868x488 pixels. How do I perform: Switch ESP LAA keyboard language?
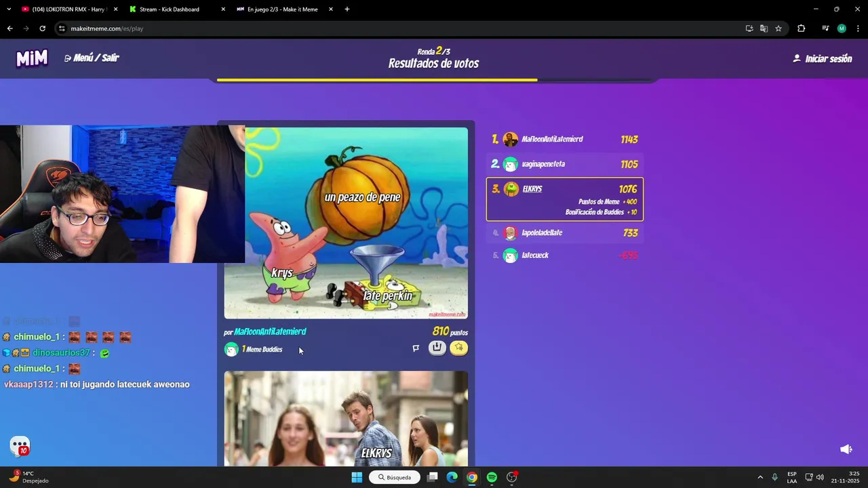[792, 477]
